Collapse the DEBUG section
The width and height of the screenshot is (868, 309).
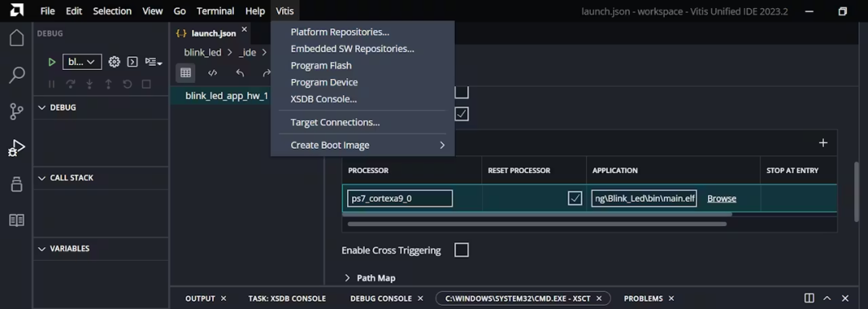[42, 108]
